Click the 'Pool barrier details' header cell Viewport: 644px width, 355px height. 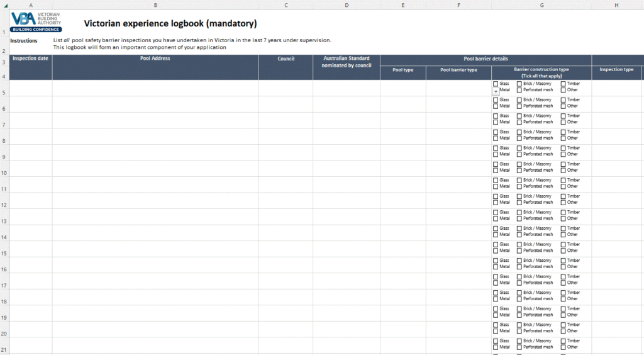(486, 59)
